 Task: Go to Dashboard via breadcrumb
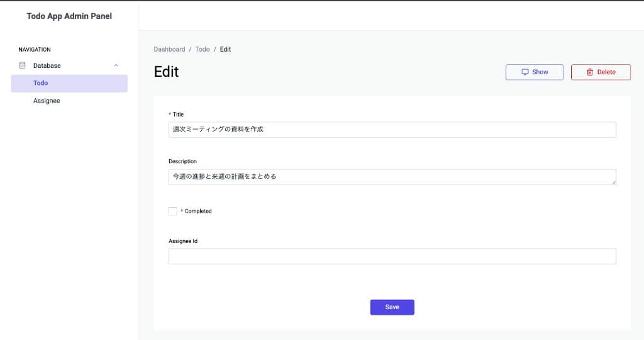[x=169, y=49]
